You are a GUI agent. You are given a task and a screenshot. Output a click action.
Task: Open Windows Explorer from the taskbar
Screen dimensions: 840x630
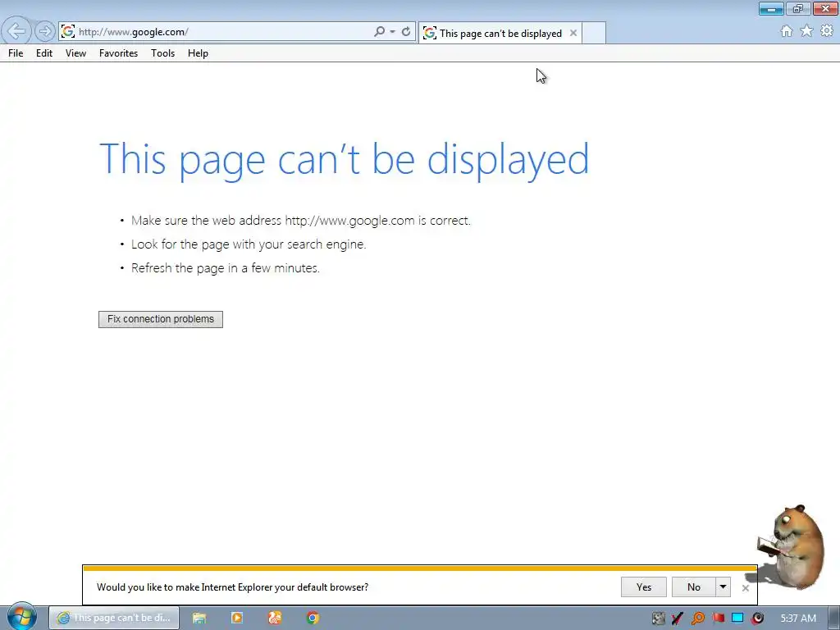pyautogui.click(x=199, y=618)
